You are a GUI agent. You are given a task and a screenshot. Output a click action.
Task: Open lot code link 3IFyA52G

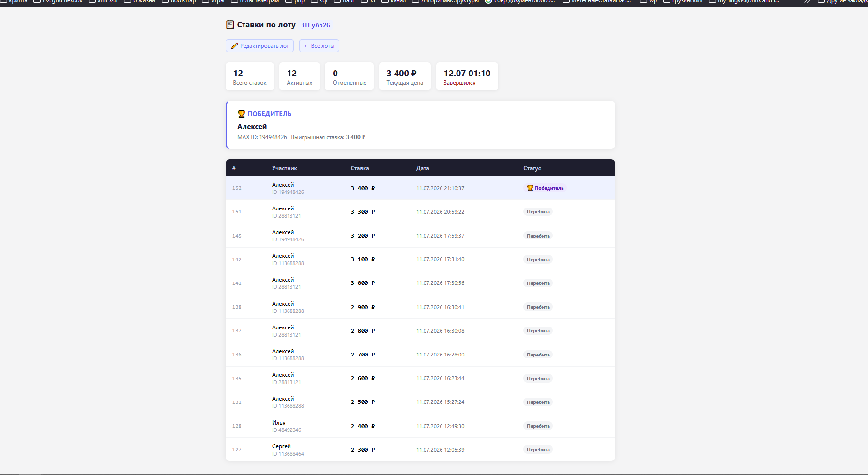coord(315,25)
